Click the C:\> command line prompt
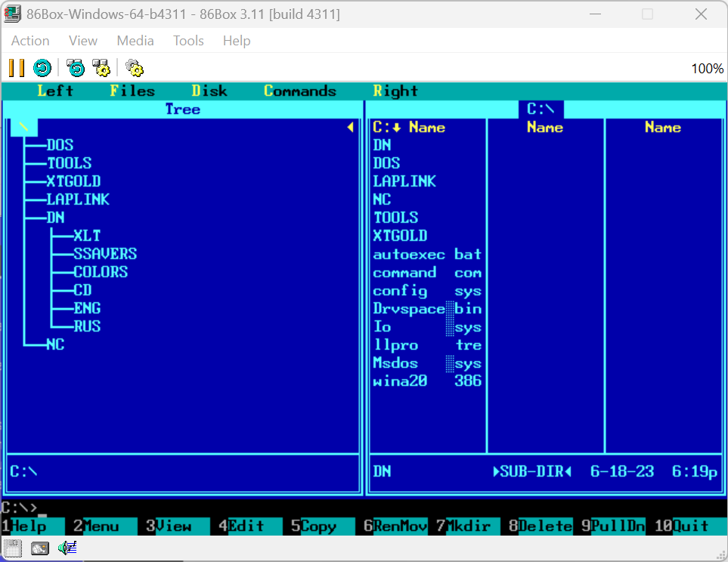The image size is (728, 562). (23, 507)
